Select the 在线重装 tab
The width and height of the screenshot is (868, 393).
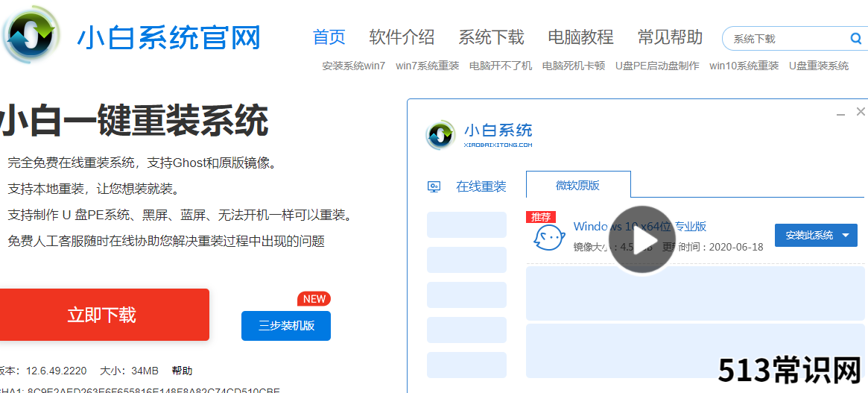481,186
